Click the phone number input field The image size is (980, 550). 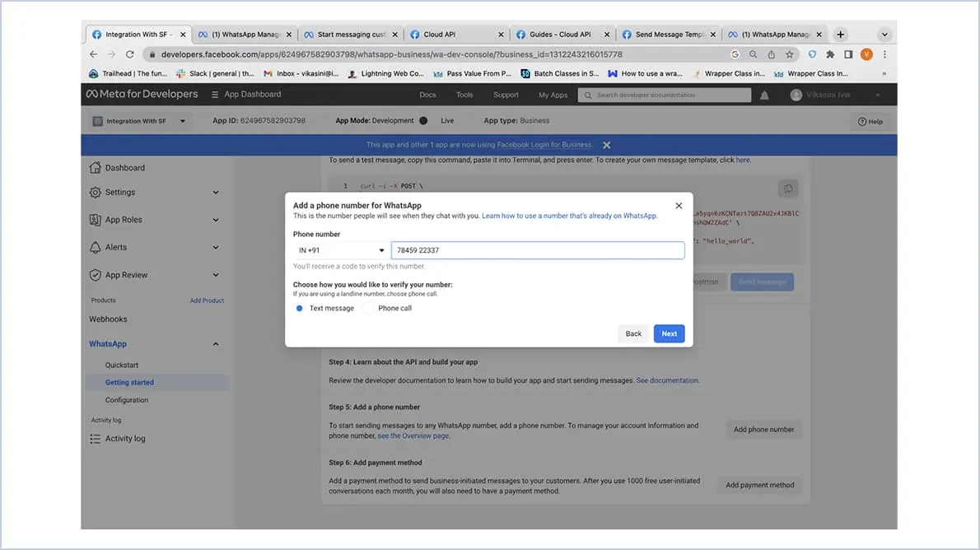click(x=538, y=250)
